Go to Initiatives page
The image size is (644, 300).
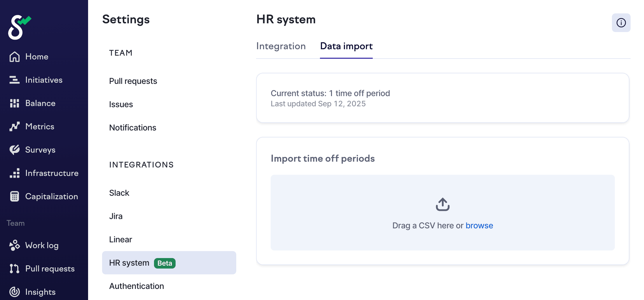44,80
